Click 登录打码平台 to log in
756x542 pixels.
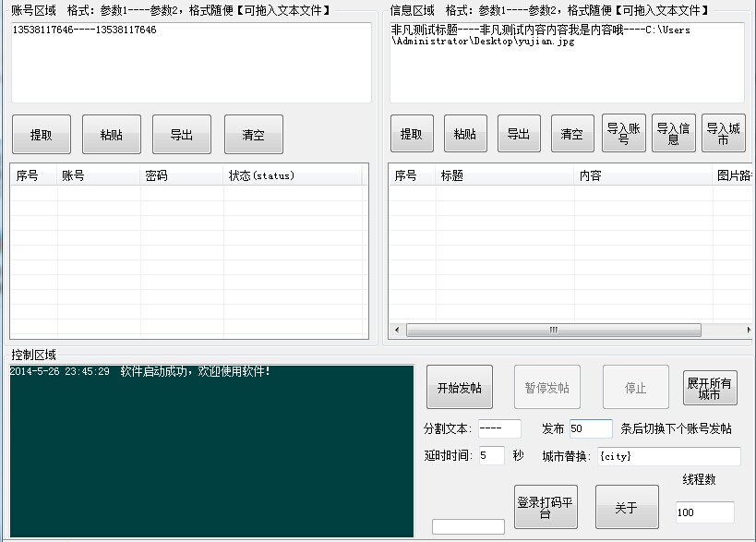point(545,506)
